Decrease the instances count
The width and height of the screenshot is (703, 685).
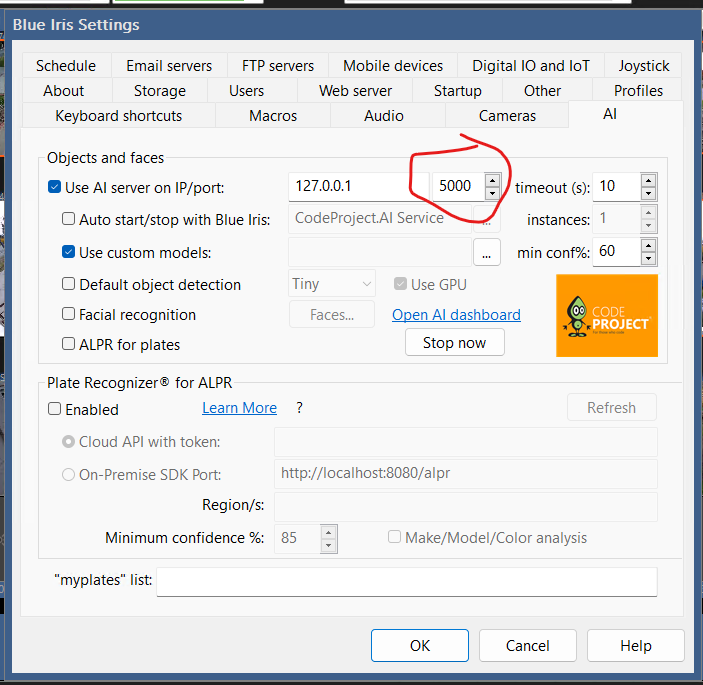(x=648, y=225)
